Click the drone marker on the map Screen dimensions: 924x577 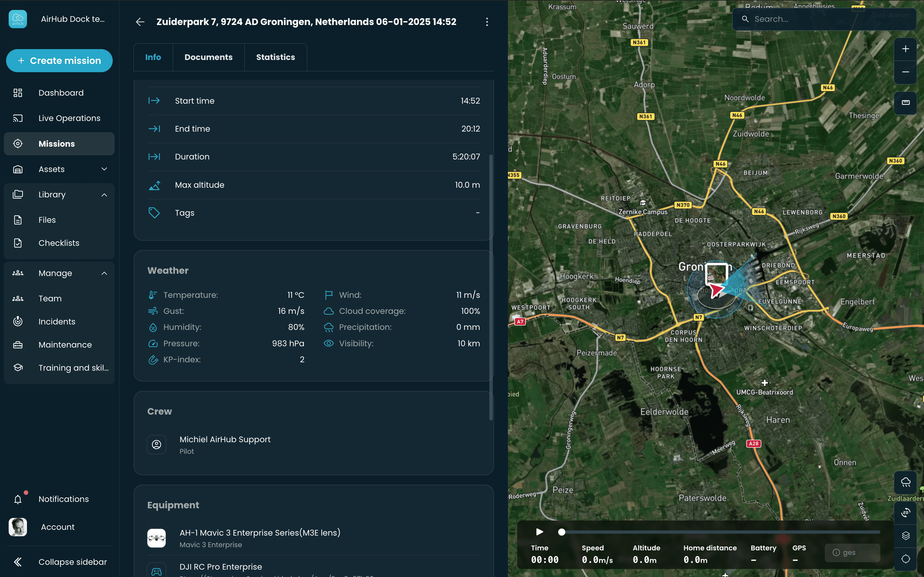tap(717, 290)
